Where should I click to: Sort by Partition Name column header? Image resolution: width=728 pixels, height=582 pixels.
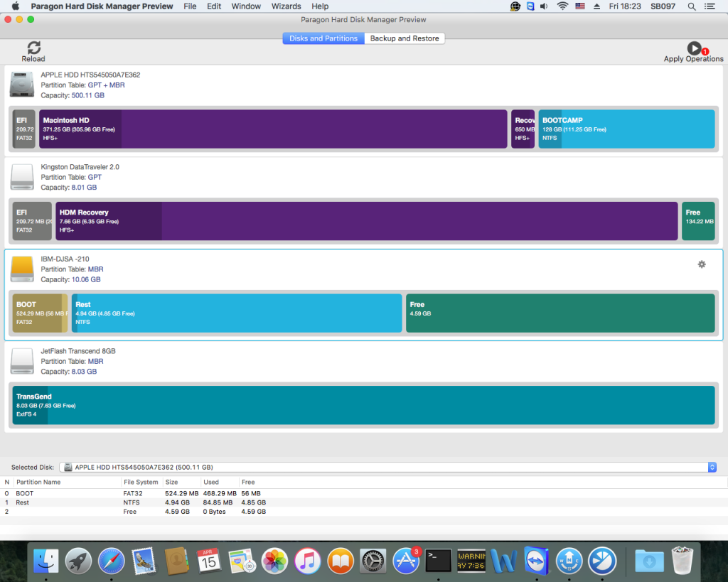(x=68, y=483)
